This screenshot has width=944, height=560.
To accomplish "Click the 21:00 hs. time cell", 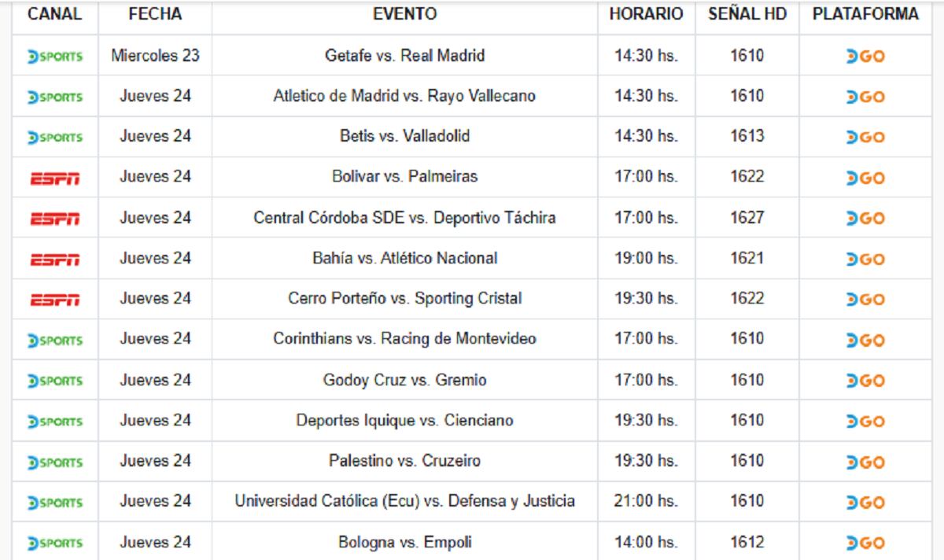I will 646,501.
